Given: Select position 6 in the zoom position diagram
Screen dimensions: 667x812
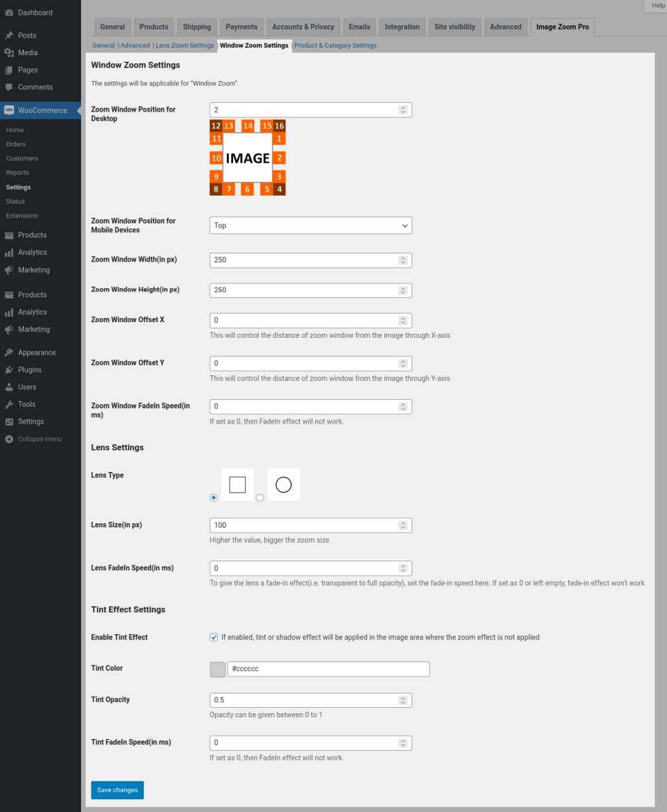Looking at the screenshot, I should click(x=247, y=189).
